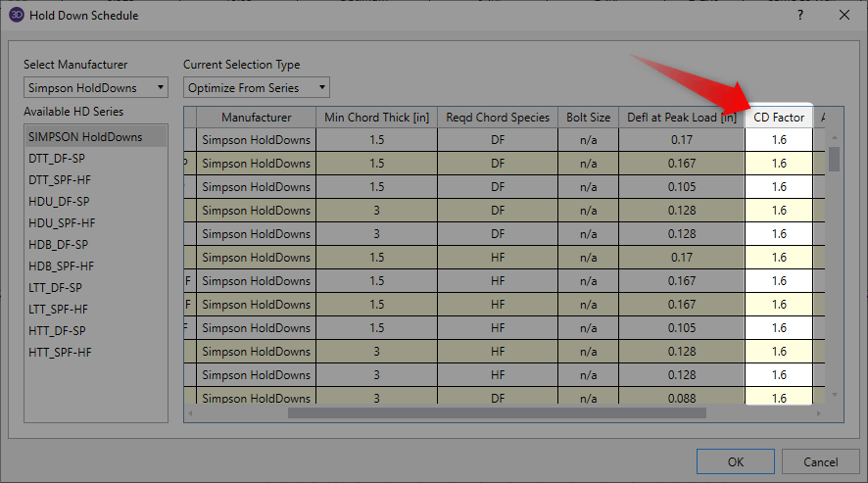Click the Defl at Peak Load header

pos(682,118)
